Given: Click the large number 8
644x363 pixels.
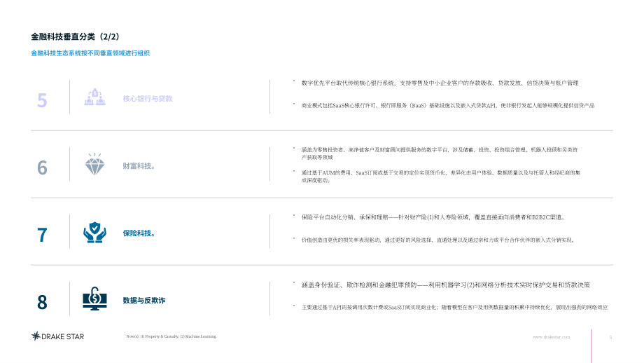Looking at the screenshot, I should pos(42,303).
